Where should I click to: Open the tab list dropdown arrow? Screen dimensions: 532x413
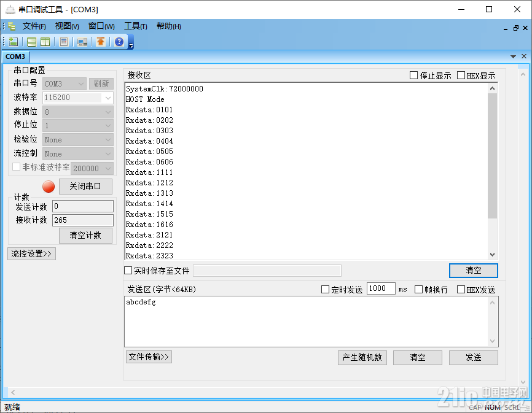[x=513, y=56]
